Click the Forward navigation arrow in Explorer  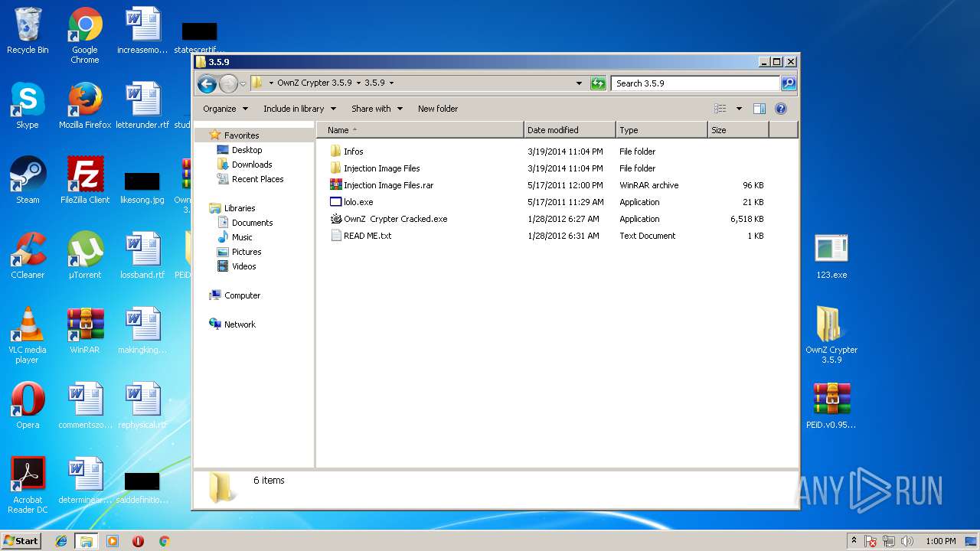click(x=228, y=83)
